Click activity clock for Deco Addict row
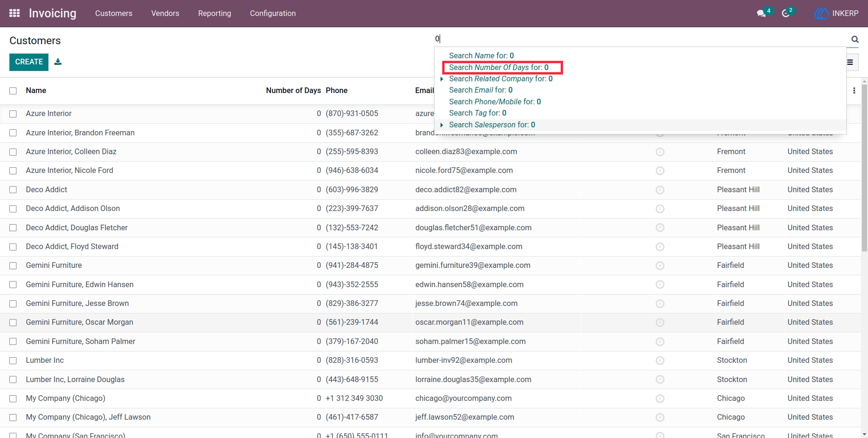This screenshot has width=868, height=438. tap(660, 190)
